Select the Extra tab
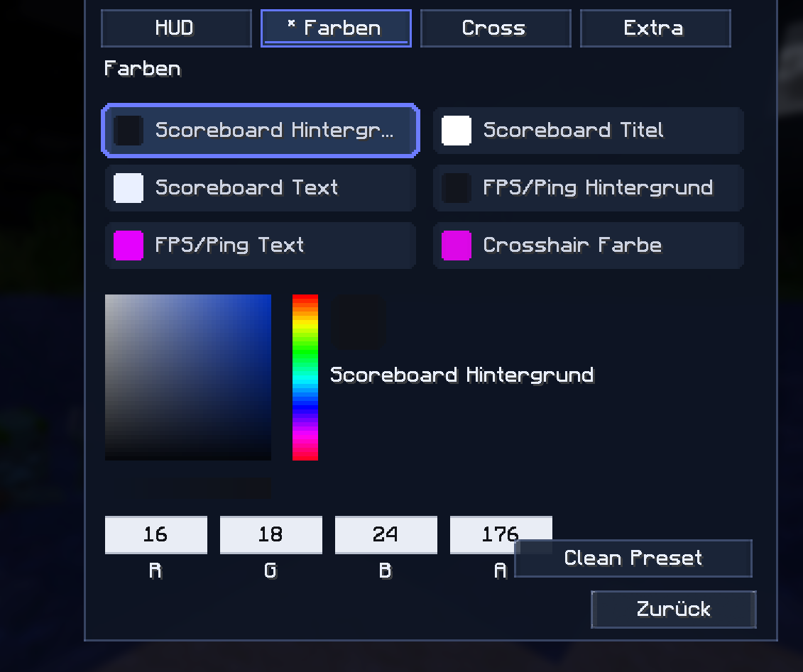 [x=655, y=28]
